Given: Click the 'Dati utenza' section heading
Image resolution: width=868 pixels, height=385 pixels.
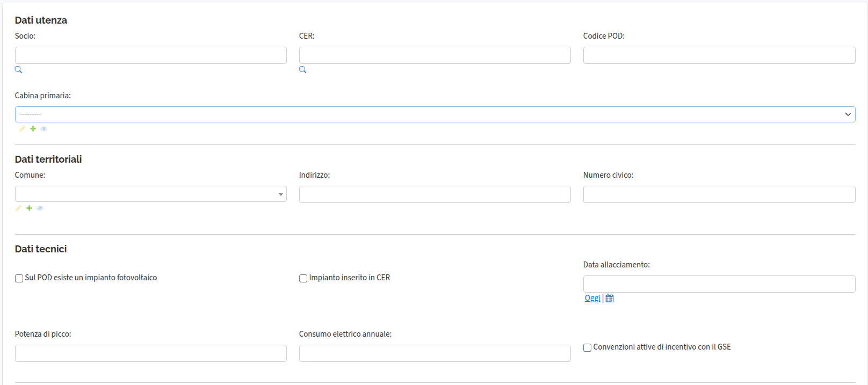Looking at the screenshot, I should (41, 20).
